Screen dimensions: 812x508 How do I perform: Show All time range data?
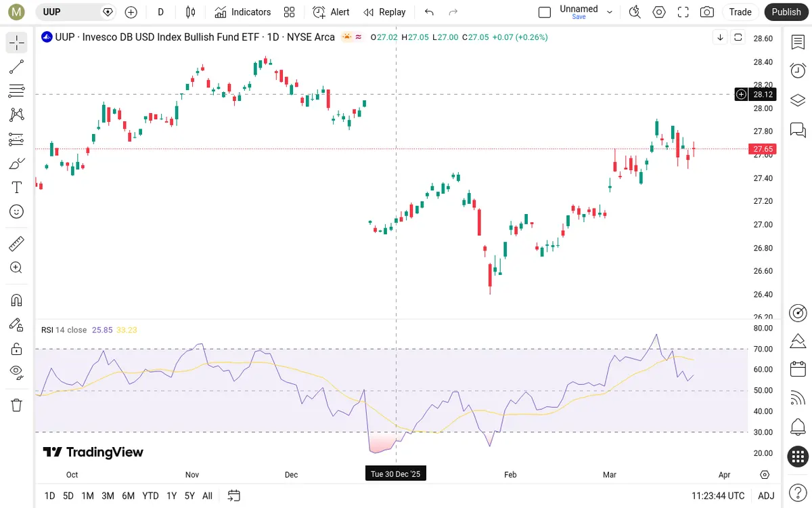point(207,496)
